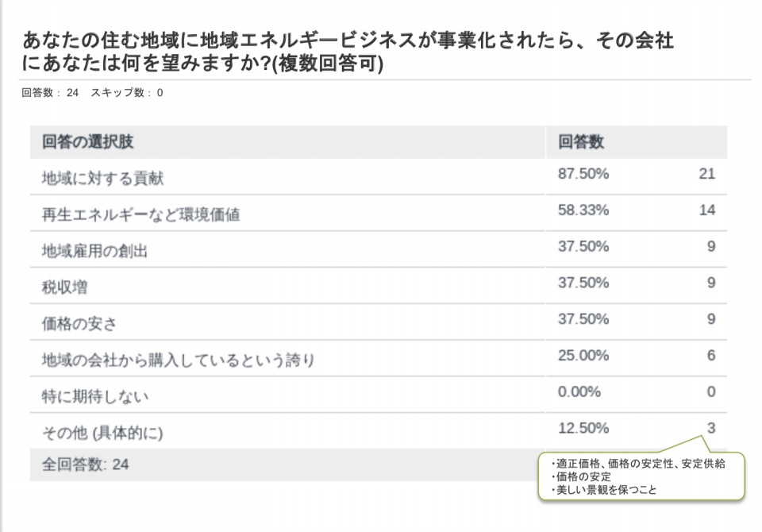Click the green callout with 美しい景観を保つこと
This screenshot has width=762, height=532.
click(x=641, y=476)
